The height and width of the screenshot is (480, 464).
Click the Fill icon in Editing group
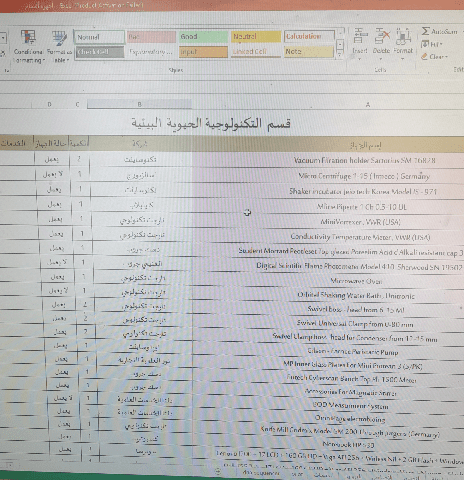point(425,44)
